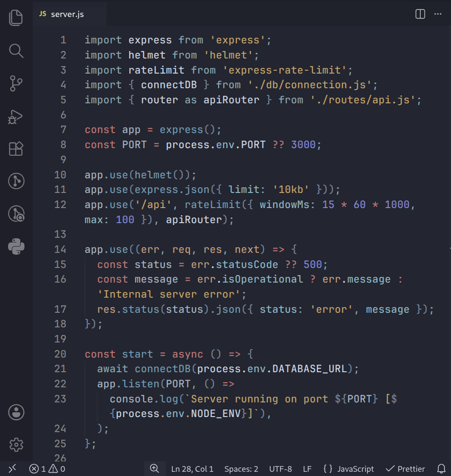This screenshot has width=451, height=476.
Task: Click app.listen on line 22
Action: pyautogui.click(x=128, y=384)
